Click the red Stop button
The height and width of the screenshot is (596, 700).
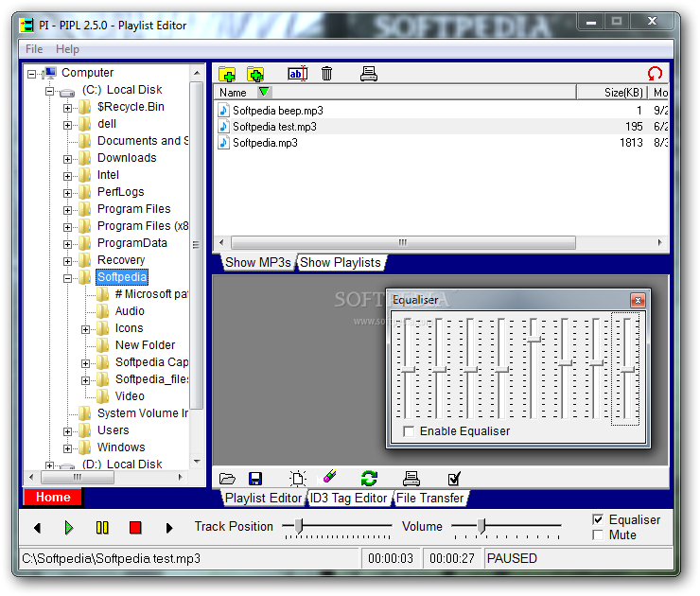click(135, 528)
